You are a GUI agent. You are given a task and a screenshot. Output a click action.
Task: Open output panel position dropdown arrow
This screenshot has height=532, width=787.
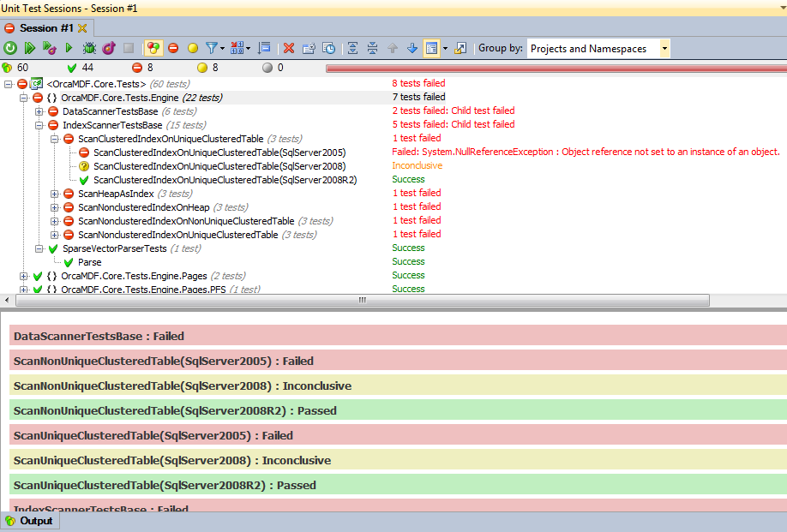coord(445,49)
